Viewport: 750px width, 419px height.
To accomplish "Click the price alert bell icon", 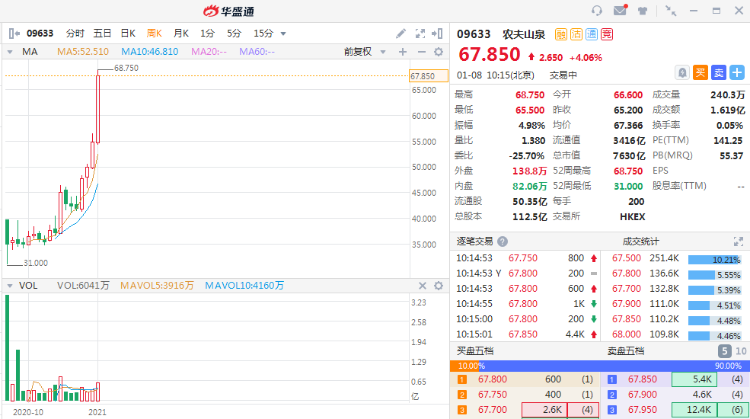I will [x=681, y=72].
